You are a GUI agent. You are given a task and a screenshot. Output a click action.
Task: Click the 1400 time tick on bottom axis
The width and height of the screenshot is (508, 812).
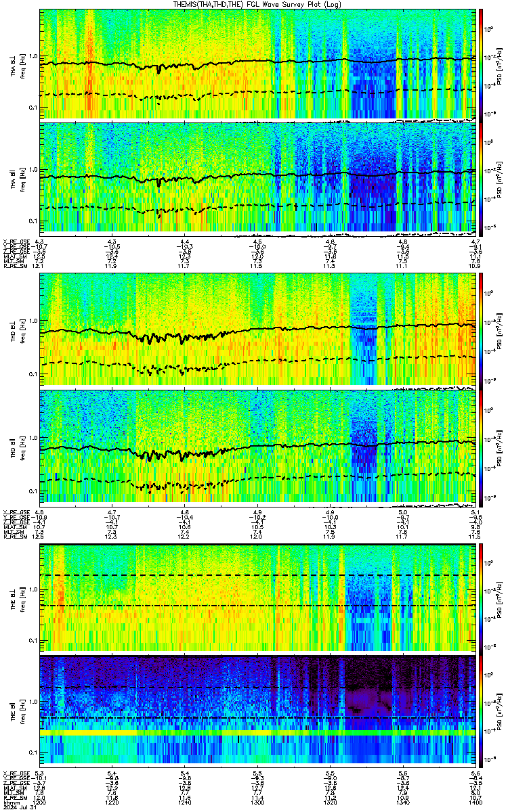click(475, 803)
